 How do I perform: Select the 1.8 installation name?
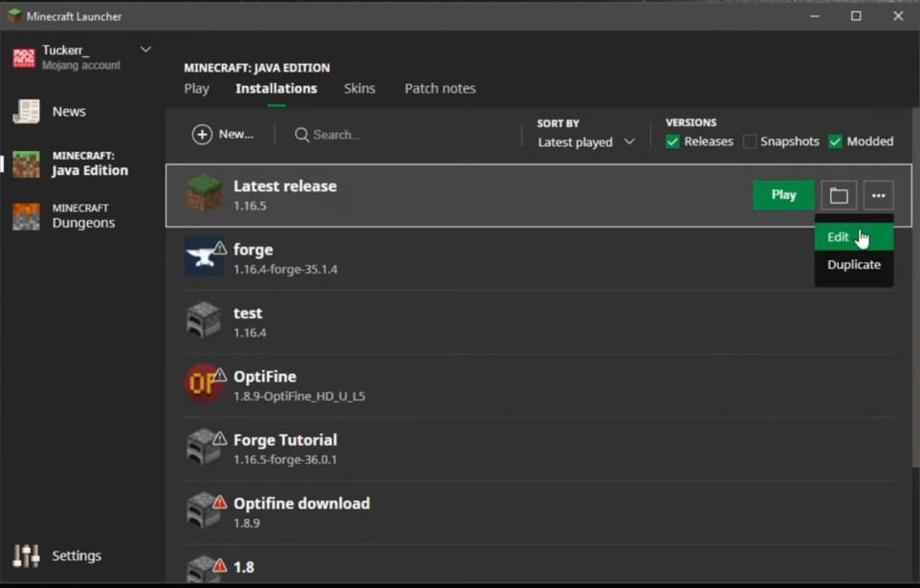coord(244,568)
